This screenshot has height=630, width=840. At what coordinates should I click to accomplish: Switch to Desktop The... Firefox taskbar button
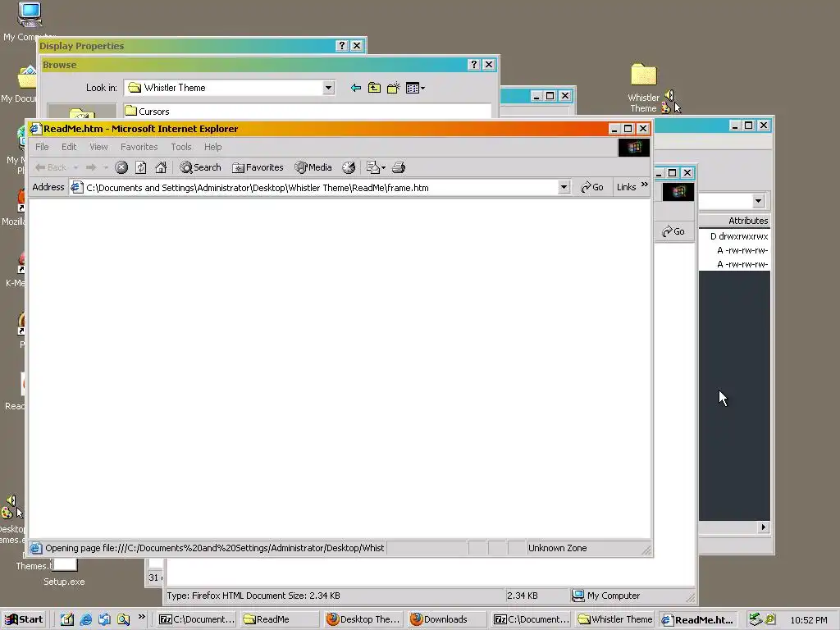pyautogui.click(x=363, y=619)
